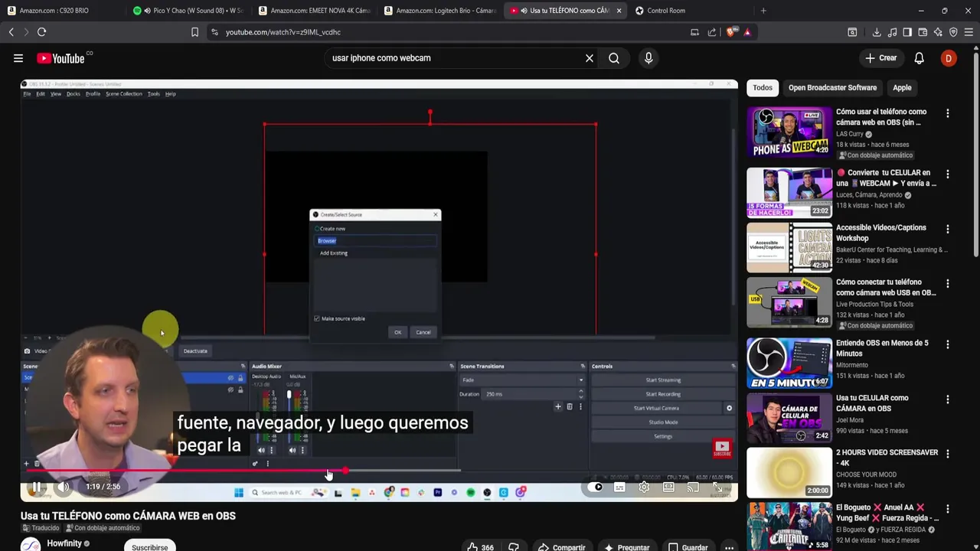This screenshot has height=551, width=980.
Task: Toggle subtitles in the video player
Action: tap(619, 487)
